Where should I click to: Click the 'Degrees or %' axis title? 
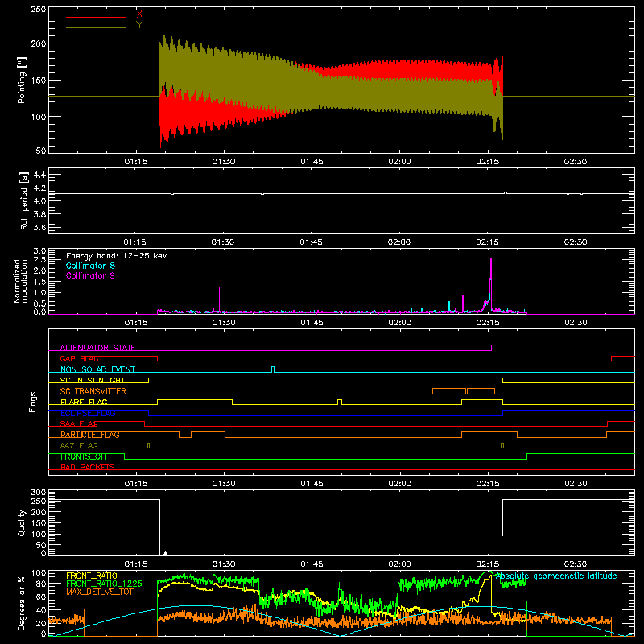(x=22, y=603)
